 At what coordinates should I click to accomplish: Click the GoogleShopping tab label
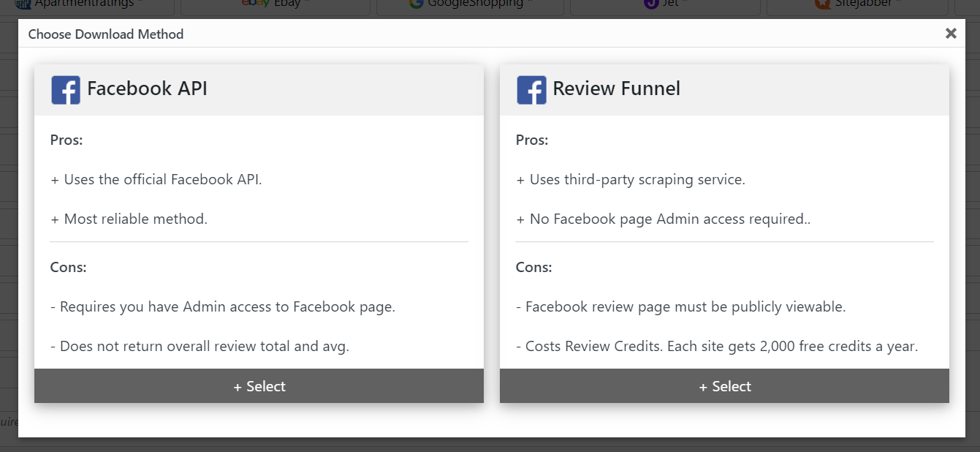(475, 4)
